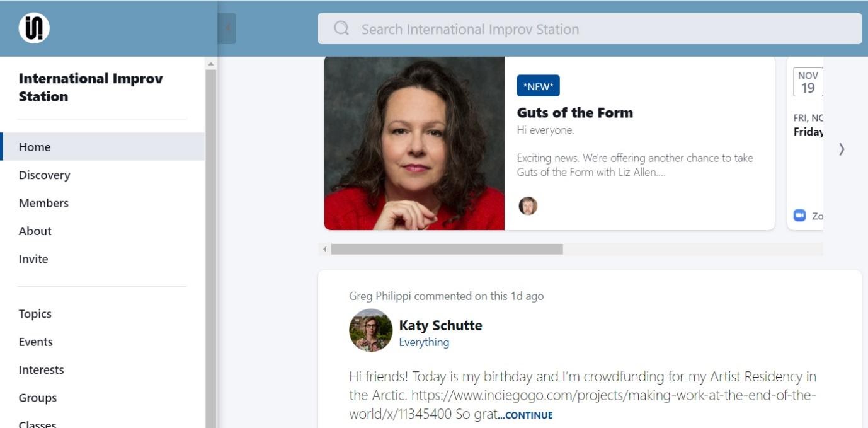Image resolution: width=868 pixels, height=428 pixels.
Task: Click the search magnifier icon
Action: [x=341, y=28]
